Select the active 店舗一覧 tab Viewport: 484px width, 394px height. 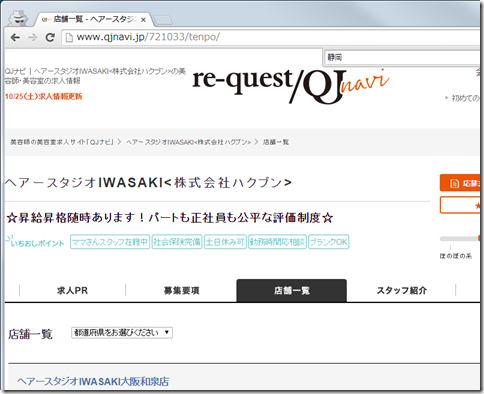pyautogui.click(x=292, y=291)
